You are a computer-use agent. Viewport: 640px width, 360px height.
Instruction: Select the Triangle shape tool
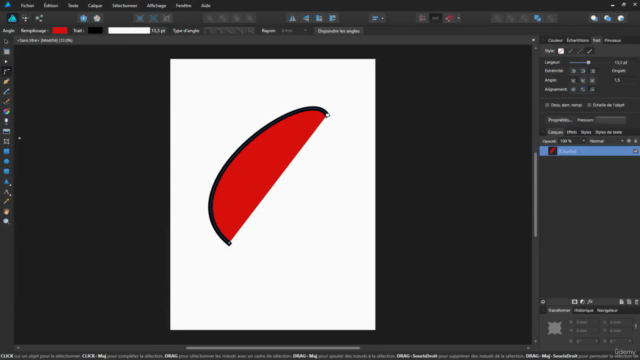click(6, 182)
